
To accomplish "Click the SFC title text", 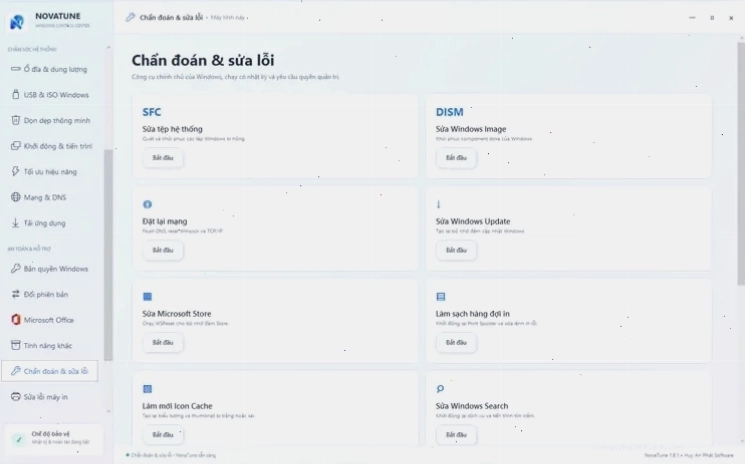I will tap(152, 112).
